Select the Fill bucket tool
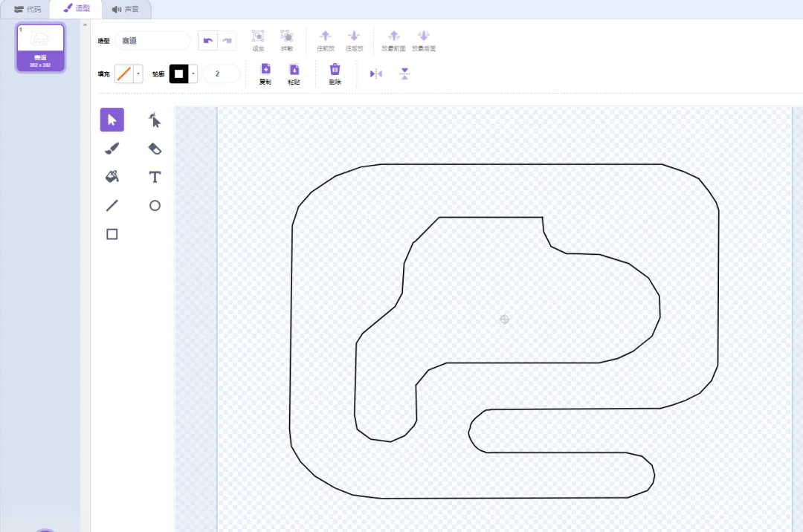The image size is (803, 532). point(112,177)
